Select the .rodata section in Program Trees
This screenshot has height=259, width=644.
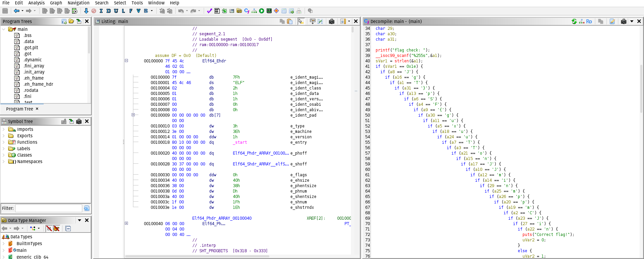[31, 90]
